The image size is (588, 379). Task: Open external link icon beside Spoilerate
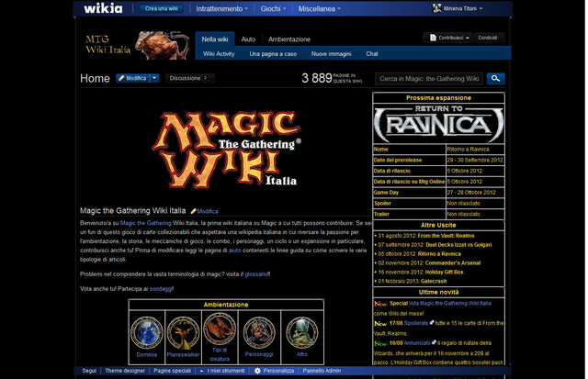[x=432, y=322]
